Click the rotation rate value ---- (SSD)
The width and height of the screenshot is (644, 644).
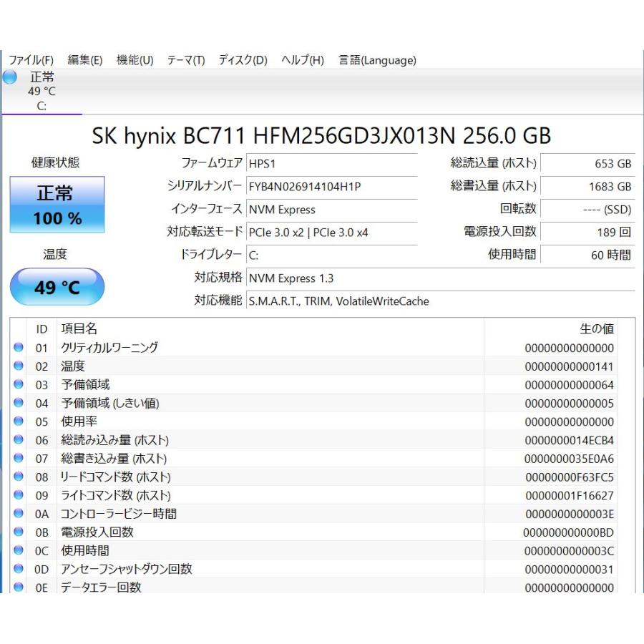pos(587,210)
